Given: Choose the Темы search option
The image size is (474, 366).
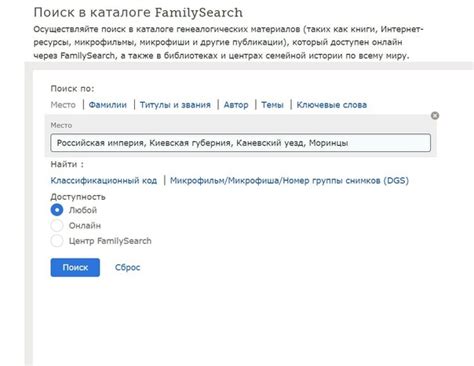Looking at the screenshot, I should 272,105.
